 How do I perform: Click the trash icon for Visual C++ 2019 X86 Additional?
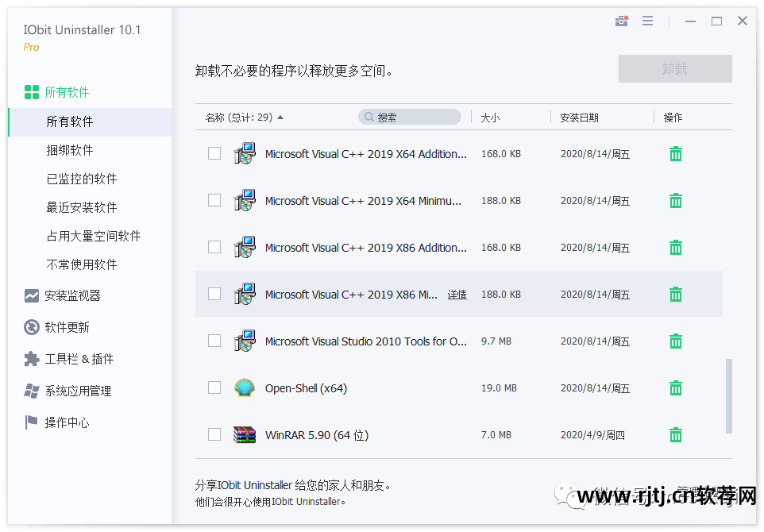click(x=675, y=248)
